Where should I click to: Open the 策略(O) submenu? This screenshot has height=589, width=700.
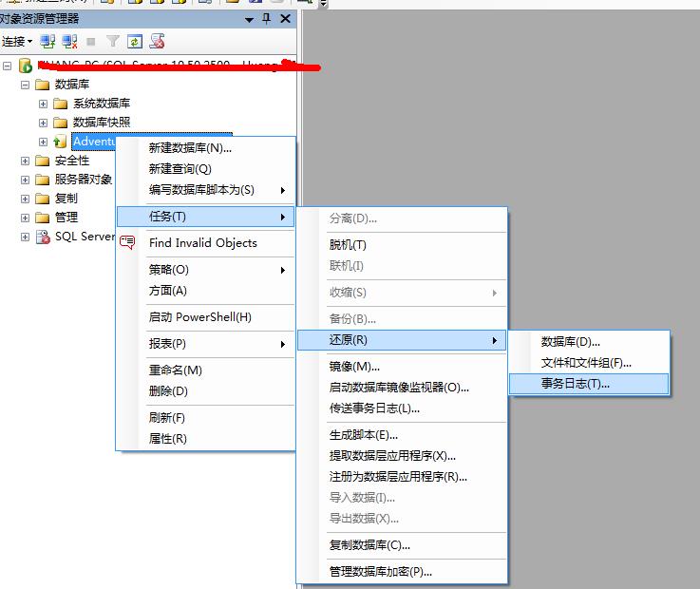(x=206, y=270)
